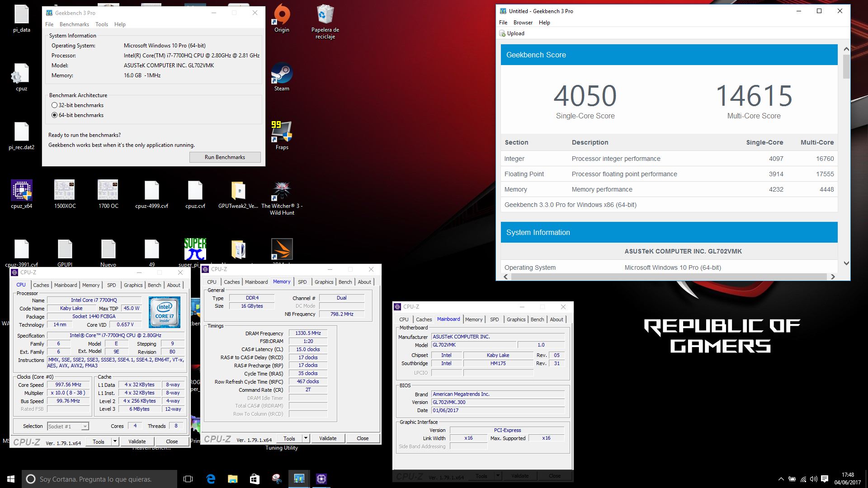This screenshot has height=488, width=868.
Task: Click the Cortana search box
Action: coord(99,479)
